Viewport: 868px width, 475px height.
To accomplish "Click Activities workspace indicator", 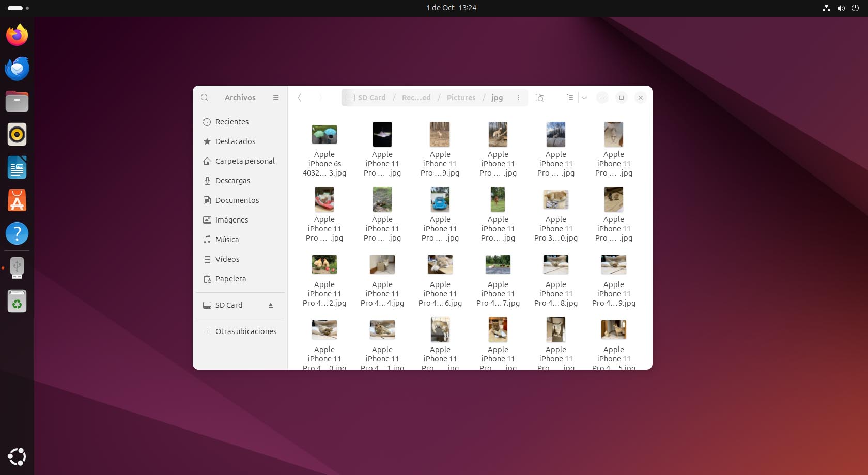I will coord(18,8).
